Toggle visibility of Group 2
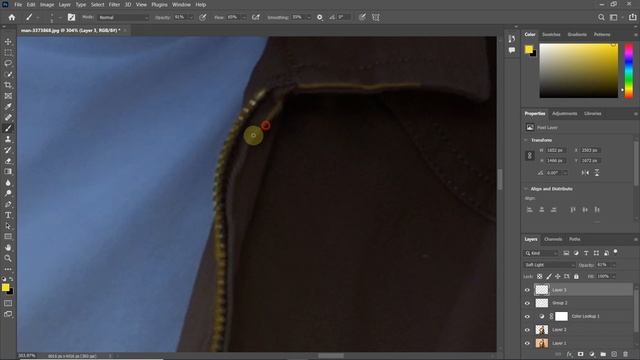This screenshot has width=640, height=360. point(527,303)
